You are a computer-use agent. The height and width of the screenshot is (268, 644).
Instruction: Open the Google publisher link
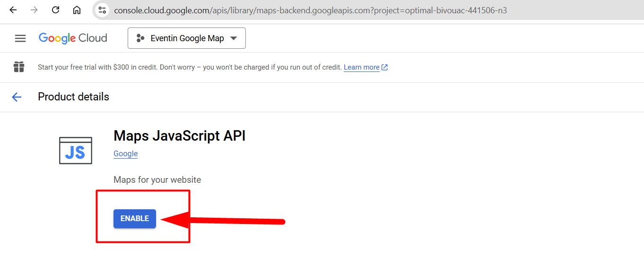click(x=126, y=154)
